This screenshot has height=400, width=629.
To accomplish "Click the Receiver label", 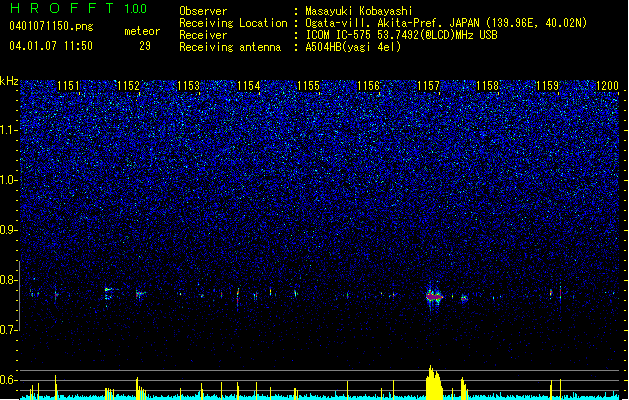I will (x=203, y=35).
